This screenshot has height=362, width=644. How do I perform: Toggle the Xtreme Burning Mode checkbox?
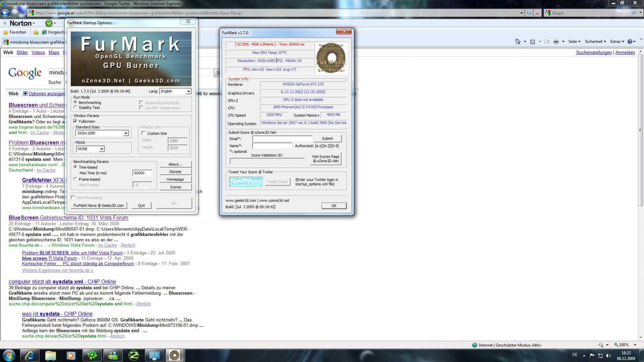pos(141,103)
